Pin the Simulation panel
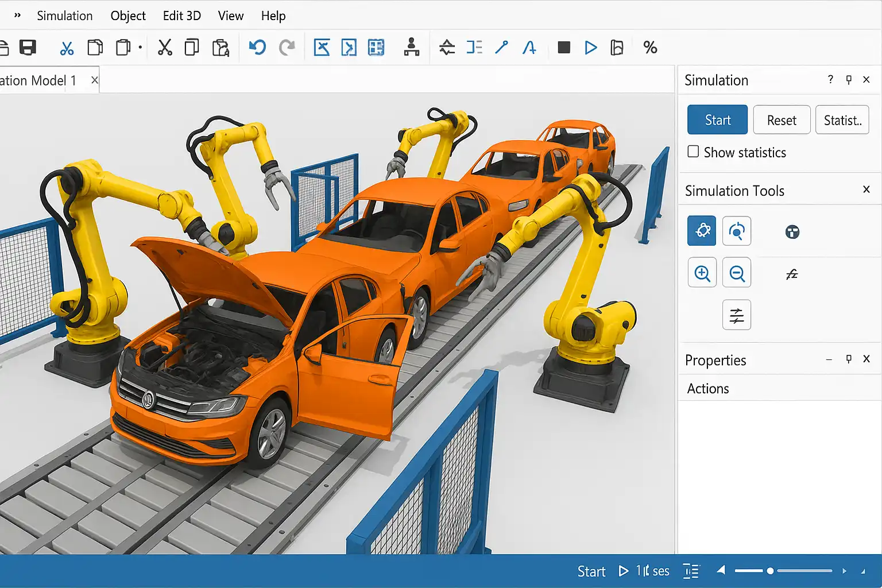This screenshot has width=882, height=588. (849, 80)
